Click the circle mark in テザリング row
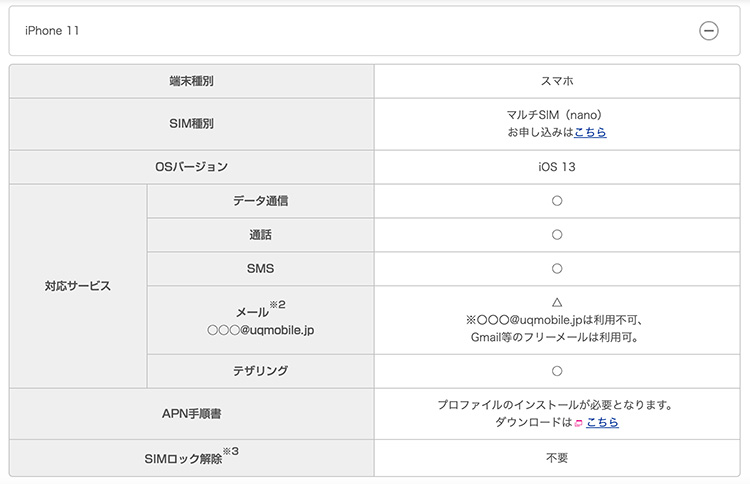The height and width of the screenshot is (484, 750). (557, 371)
